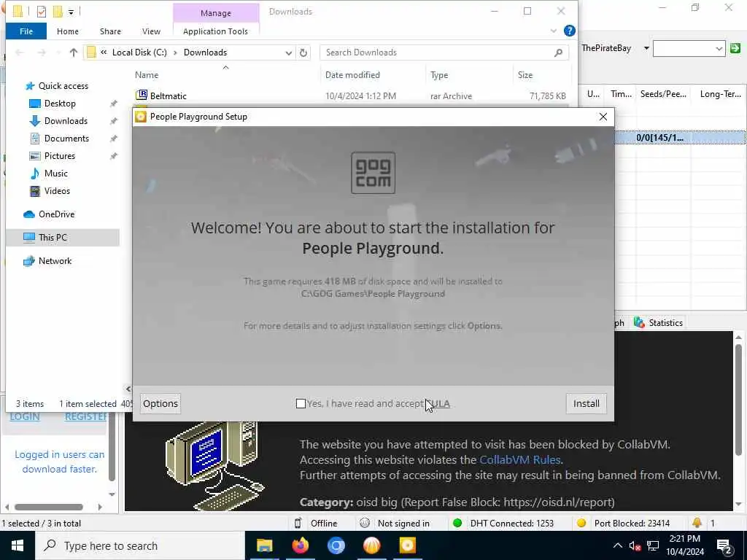Open Music in the navigation pane
747x560 pixels.
55,174
